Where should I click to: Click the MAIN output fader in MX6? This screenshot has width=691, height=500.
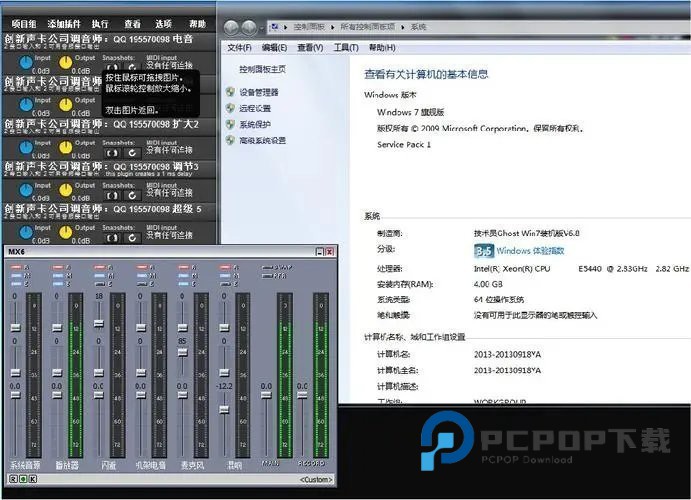coord(266,395)
